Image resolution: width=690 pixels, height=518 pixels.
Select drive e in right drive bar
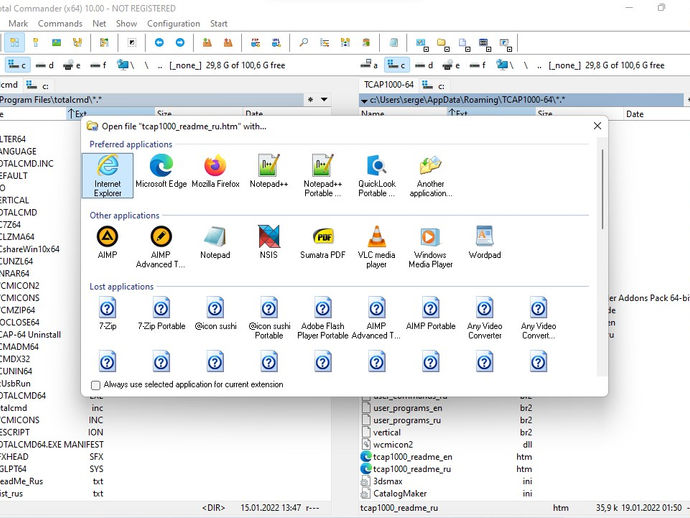451,65
